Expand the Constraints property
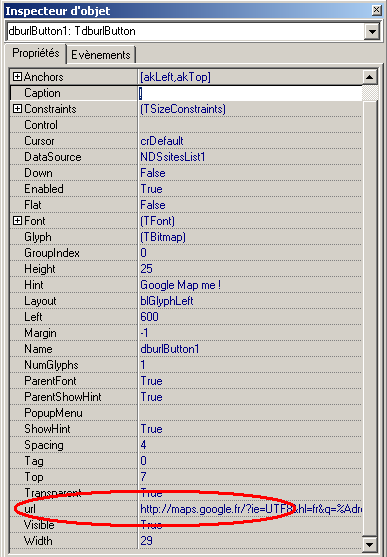The width and height of the screenshot is (387, 557). click(17, 109)
